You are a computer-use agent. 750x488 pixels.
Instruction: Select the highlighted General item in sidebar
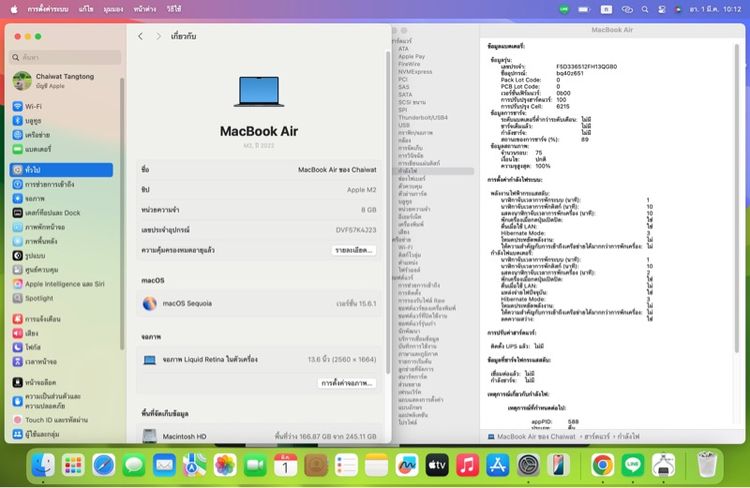click(62, 170)
